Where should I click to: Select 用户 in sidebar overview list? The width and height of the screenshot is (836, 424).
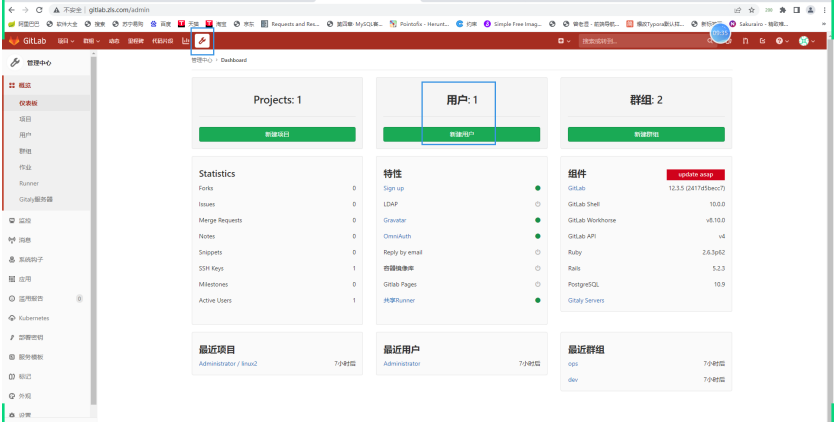[x=25, y=135]
